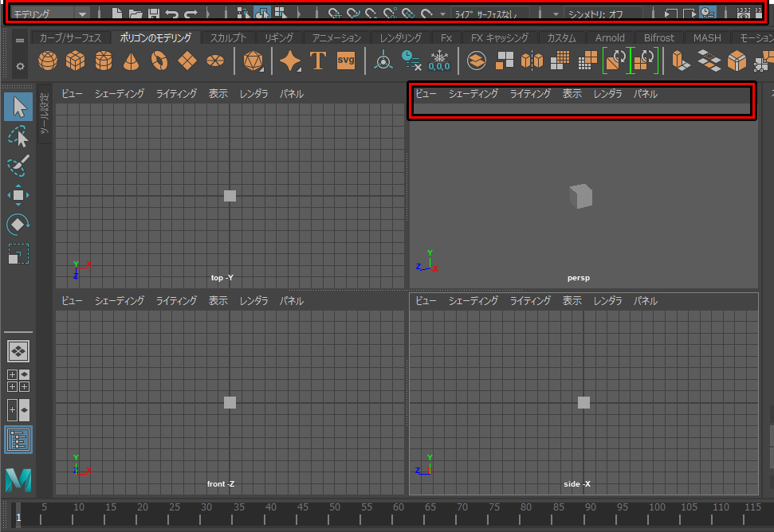Toggle select by component type mode

(281, 14)
